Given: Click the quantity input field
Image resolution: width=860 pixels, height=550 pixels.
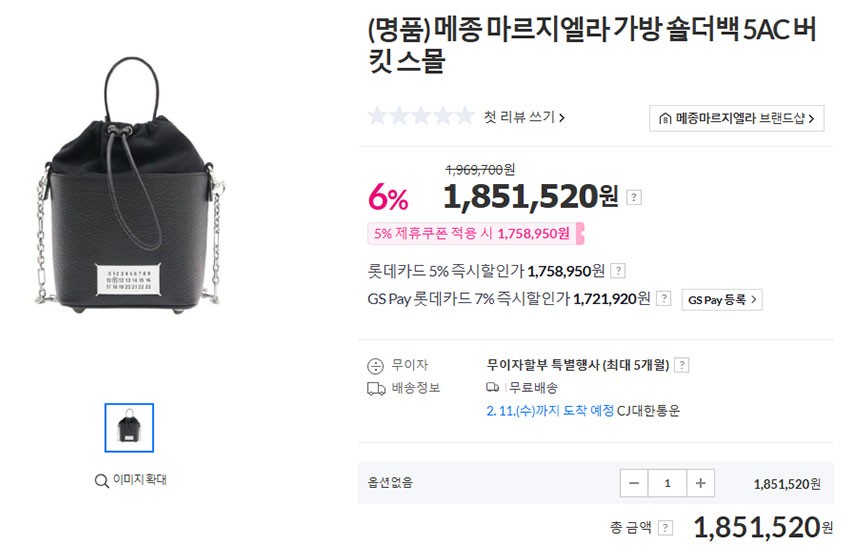Looking at the screenshot, I should pos(666,483).
